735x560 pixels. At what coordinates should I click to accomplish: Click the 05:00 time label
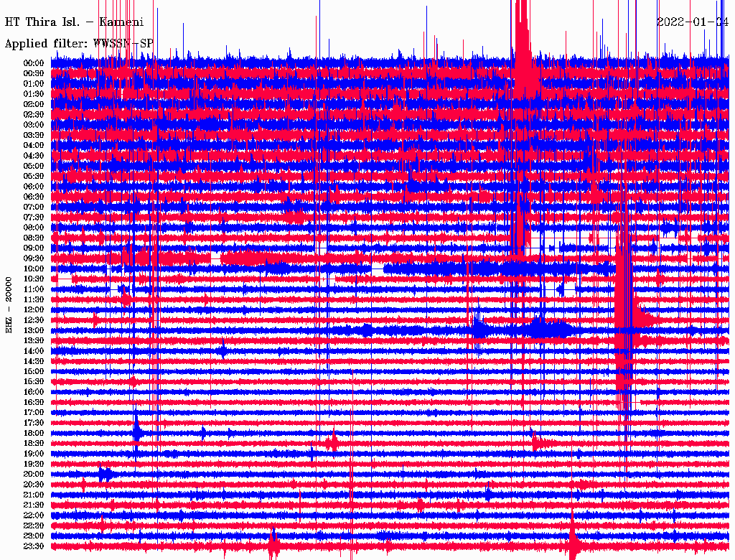[x=34, y=166]
